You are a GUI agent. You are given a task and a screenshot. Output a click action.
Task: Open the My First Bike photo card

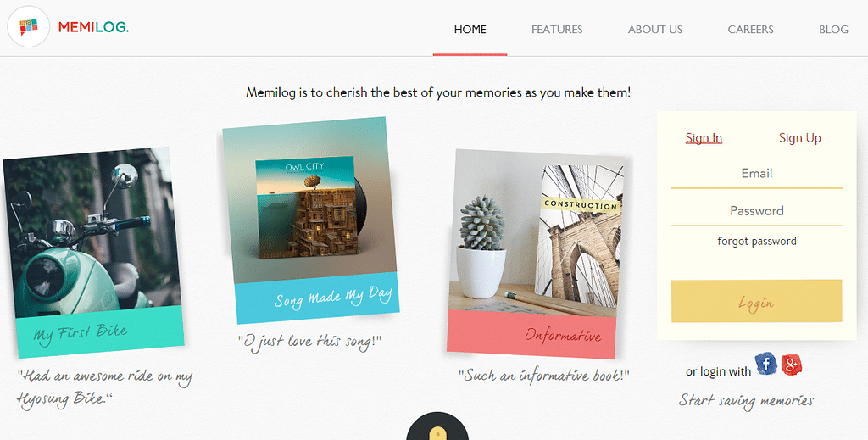tap(93, 253)
